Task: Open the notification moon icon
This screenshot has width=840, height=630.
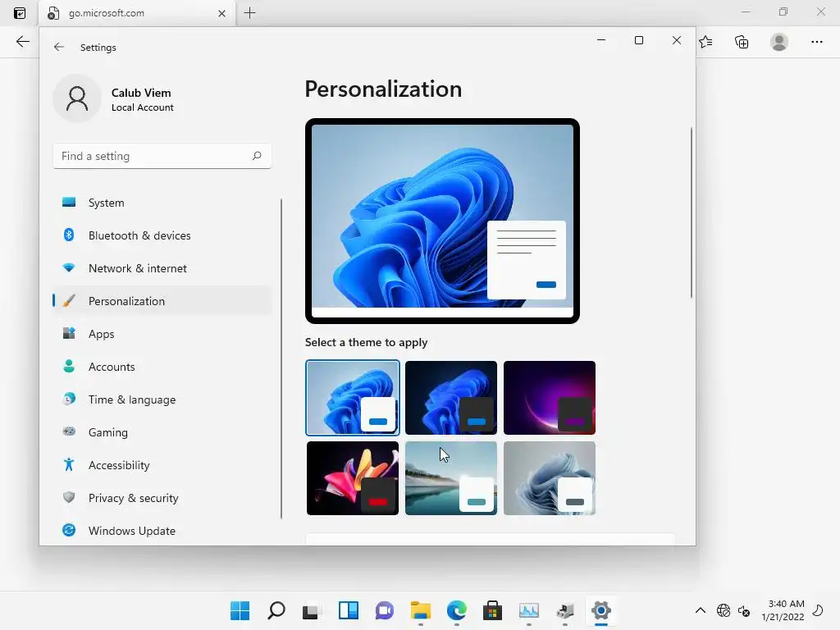Action: (818, 610)
